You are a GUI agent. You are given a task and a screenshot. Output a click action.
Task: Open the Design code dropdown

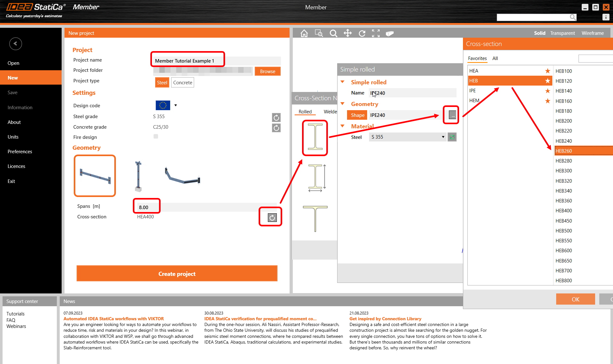tap(175, 105)
